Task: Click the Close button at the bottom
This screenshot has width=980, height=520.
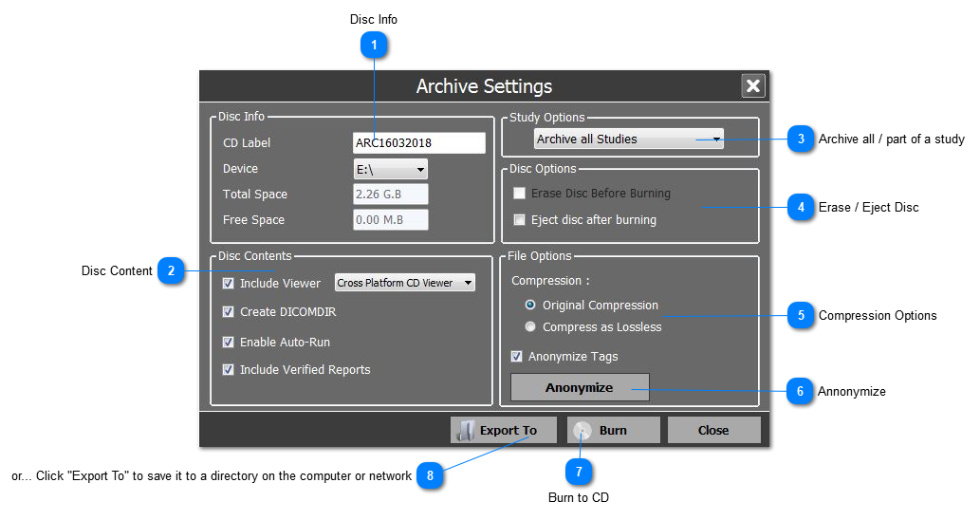Action: coord(713,430)
